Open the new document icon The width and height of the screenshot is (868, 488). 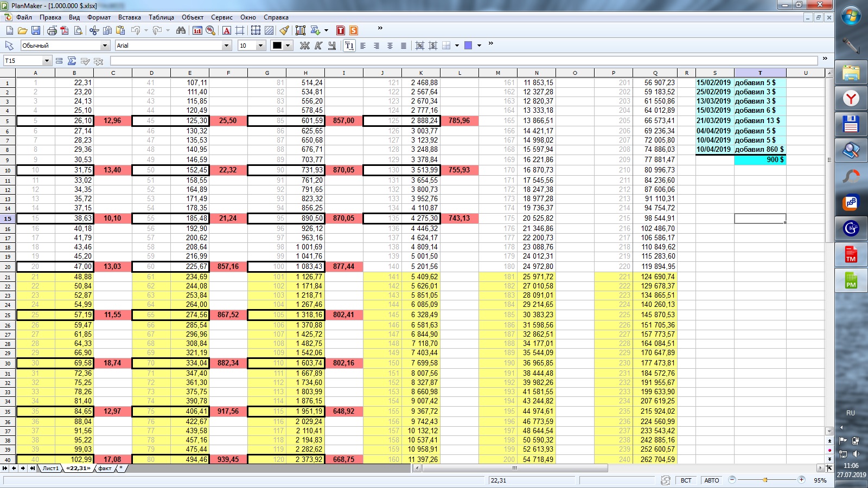coord(10,30)
